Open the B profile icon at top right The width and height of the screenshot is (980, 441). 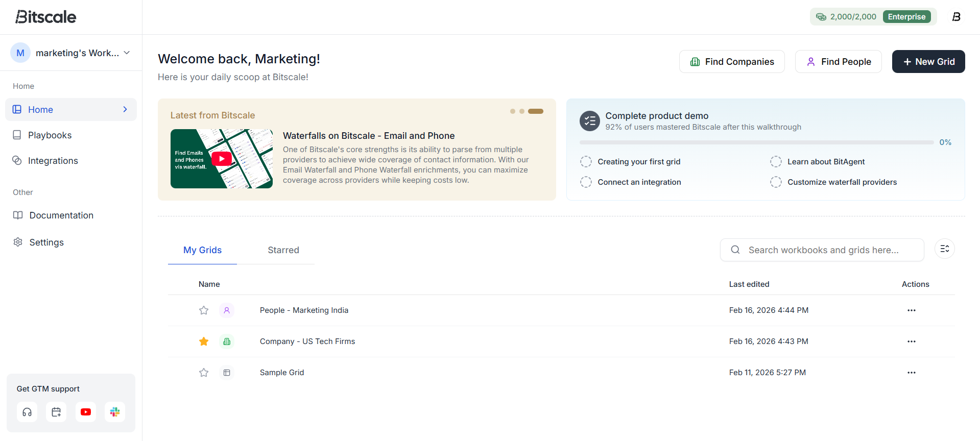pyautogui.click(x=957, y=17)
